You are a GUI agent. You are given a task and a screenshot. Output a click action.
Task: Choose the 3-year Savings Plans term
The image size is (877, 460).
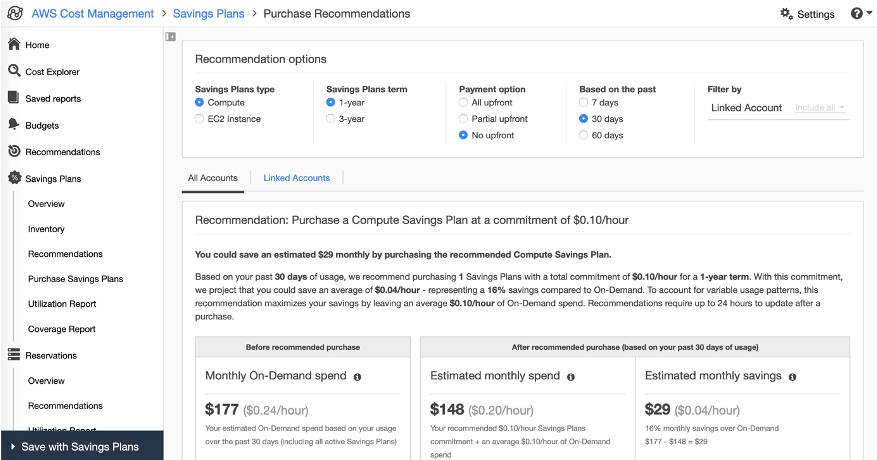tap(331, 119)
